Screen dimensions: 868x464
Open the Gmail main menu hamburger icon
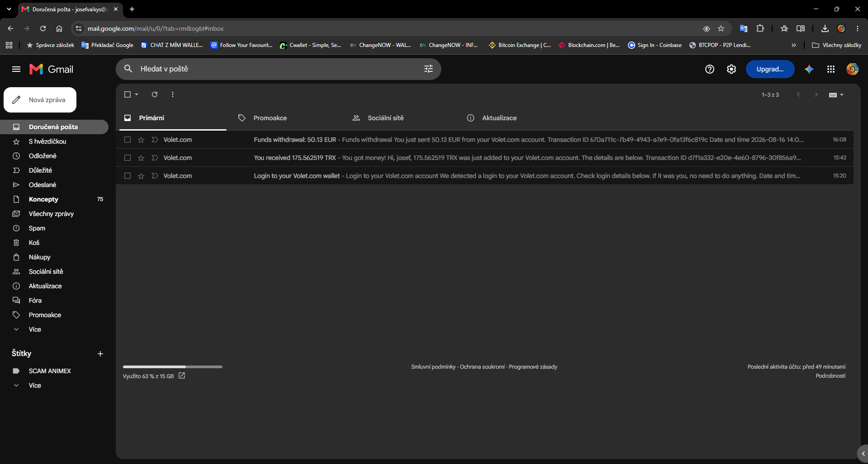click(x=16, y=69)
